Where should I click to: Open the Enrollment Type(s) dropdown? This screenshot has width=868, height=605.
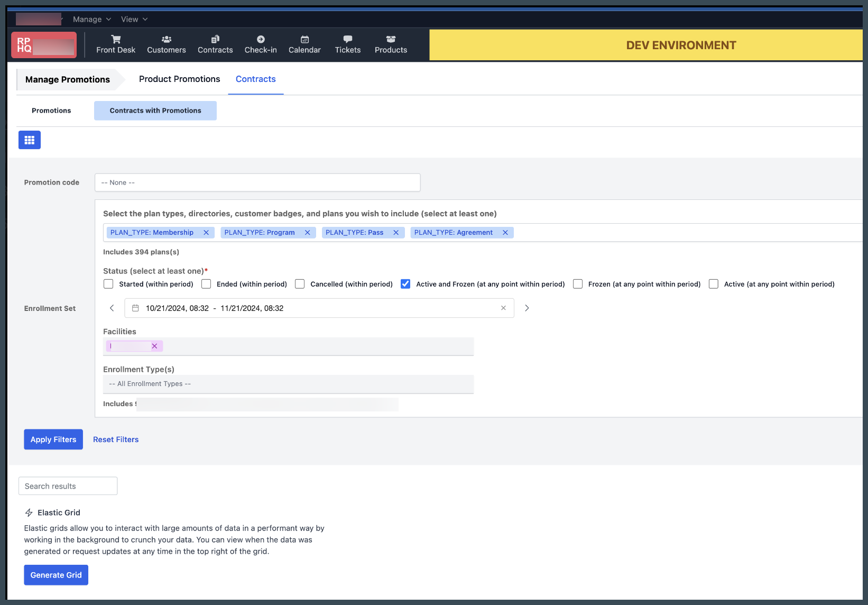point(288,384)
